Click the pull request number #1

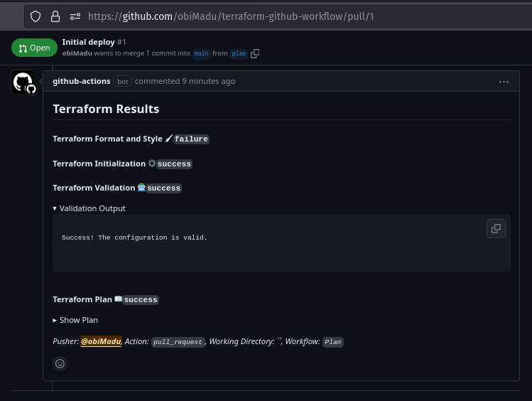[x=121, y=42]
